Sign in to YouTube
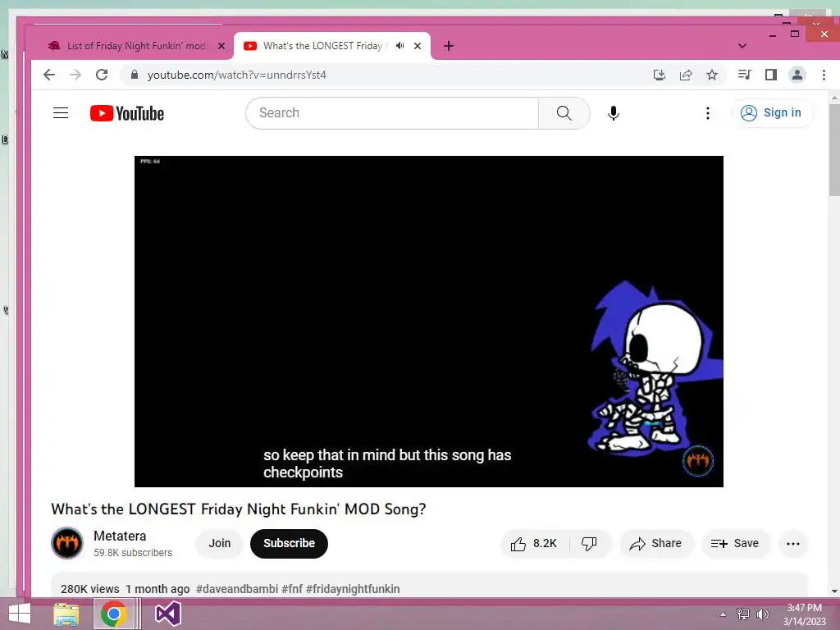The height and width of the screenshot is (630, 840). tap(772, 113)
